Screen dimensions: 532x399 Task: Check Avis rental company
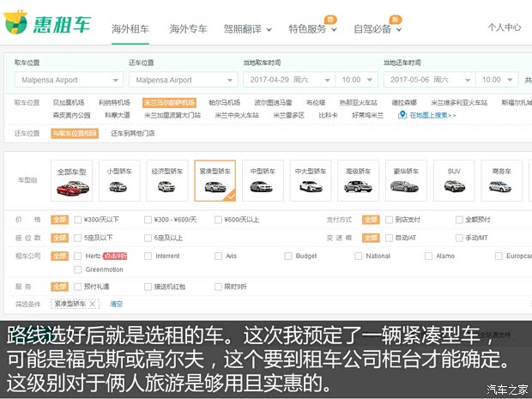coord(218,256)
